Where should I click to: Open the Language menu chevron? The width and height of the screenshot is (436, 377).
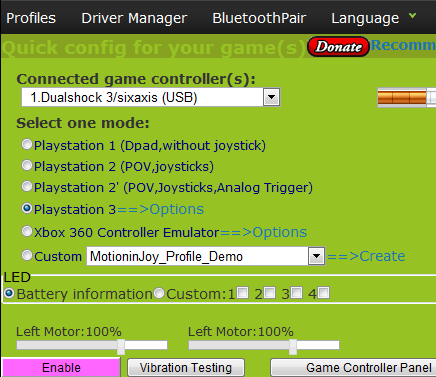pos(413,16)
